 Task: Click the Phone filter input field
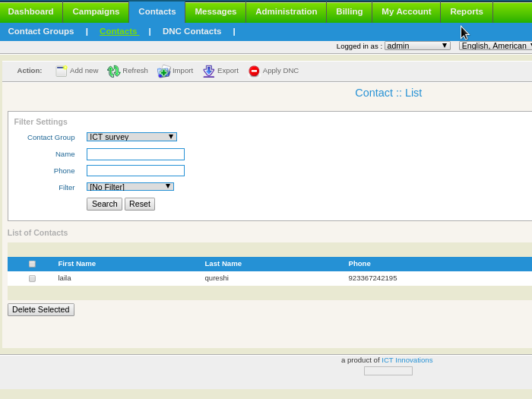(135, 171)
